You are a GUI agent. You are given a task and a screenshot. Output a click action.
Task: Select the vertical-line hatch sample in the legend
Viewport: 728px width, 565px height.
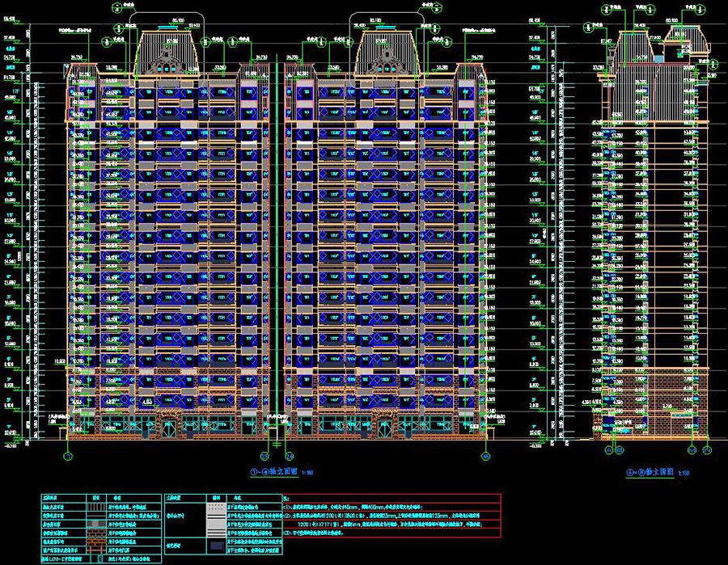[x=96, y=507]
